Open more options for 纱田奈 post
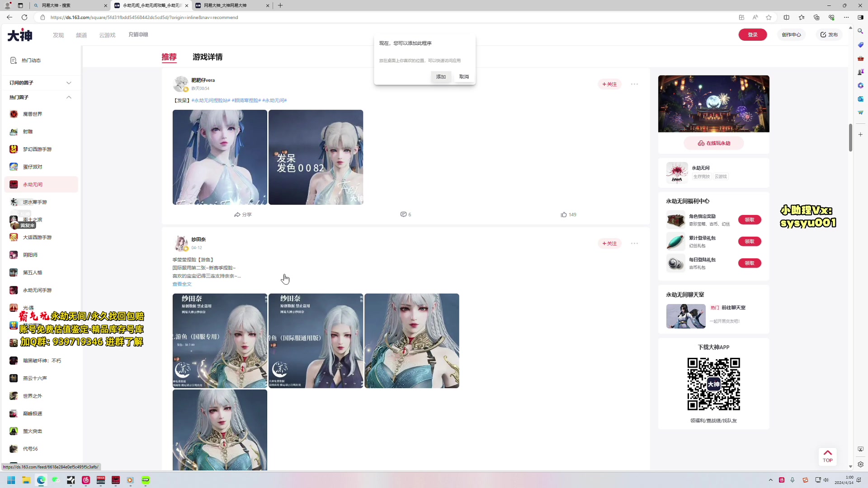868x488 pixels. coord(634,243)
